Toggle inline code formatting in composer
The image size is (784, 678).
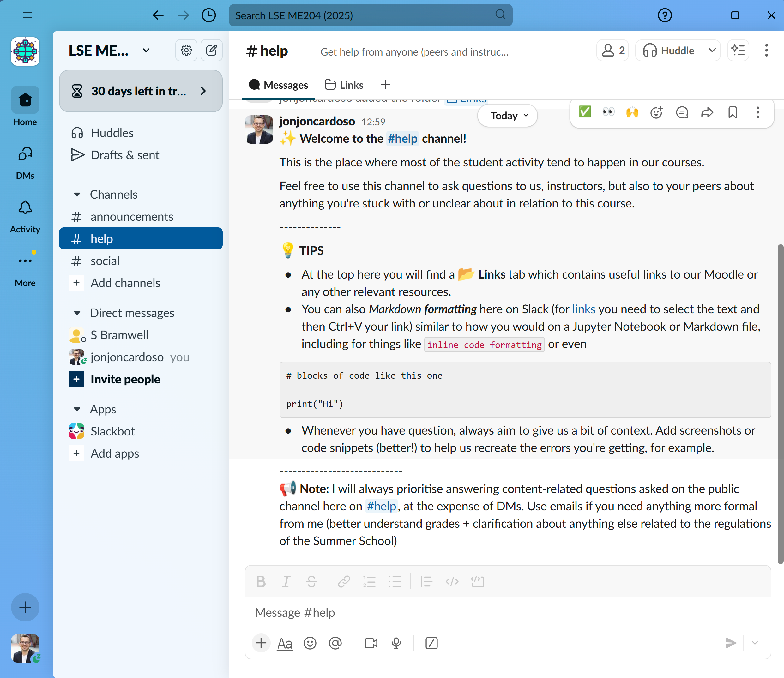pos(452,581)
